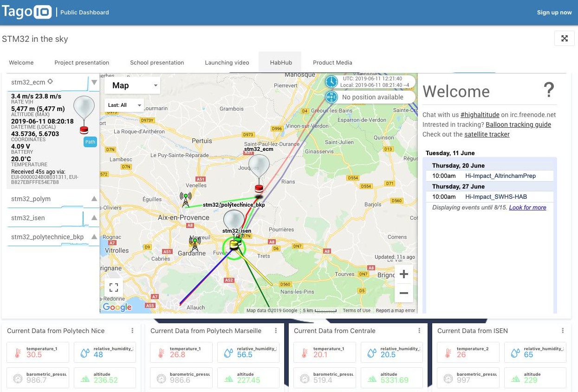Click ISEN barometric pressure gauge icon
578x392 pixels.
tap(448, 378)
